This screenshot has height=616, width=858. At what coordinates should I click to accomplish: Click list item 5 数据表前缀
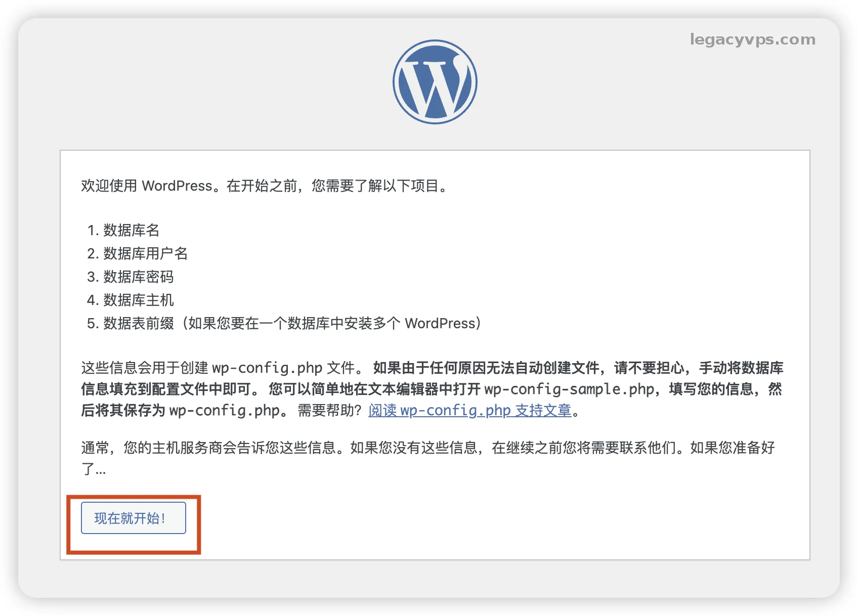138,323
